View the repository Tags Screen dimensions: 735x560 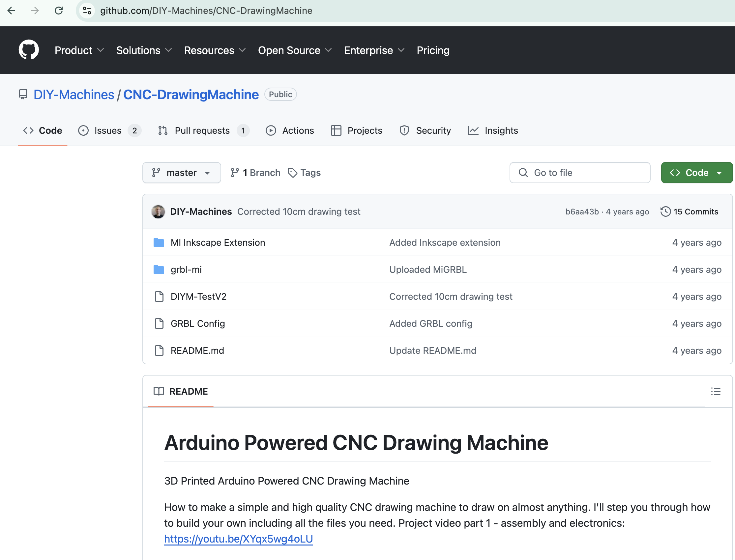[304, 173]
